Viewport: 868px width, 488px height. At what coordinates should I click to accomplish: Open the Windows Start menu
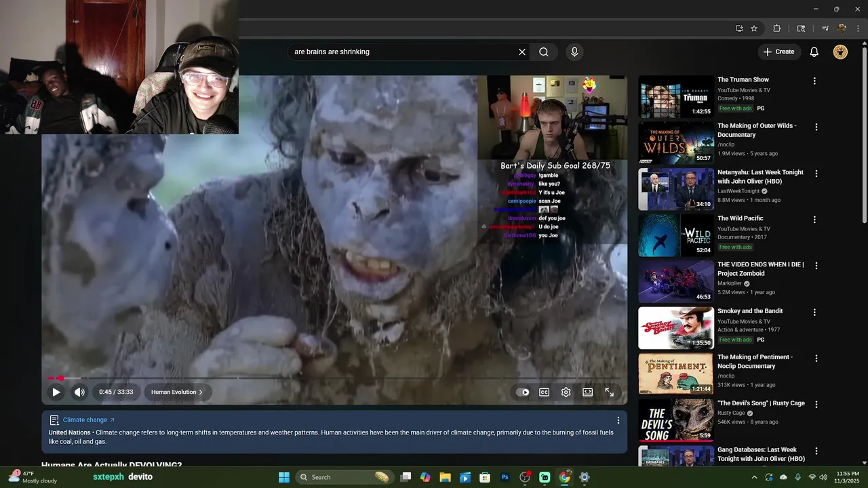283,477
